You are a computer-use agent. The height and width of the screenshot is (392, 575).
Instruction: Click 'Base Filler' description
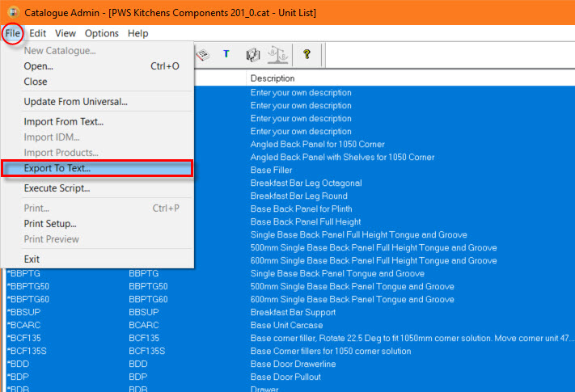click(x=272, y=170)
